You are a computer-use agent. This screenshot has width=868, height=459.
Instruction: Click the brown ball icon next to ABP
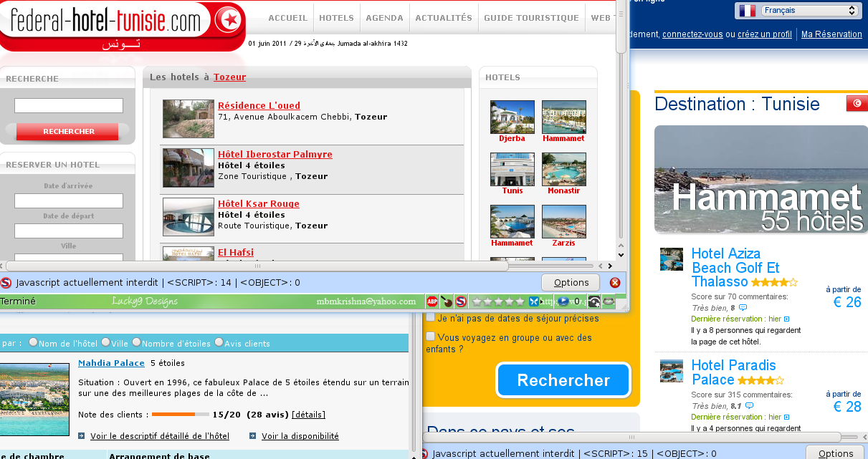pyautogui.click(x=446, y=301)
